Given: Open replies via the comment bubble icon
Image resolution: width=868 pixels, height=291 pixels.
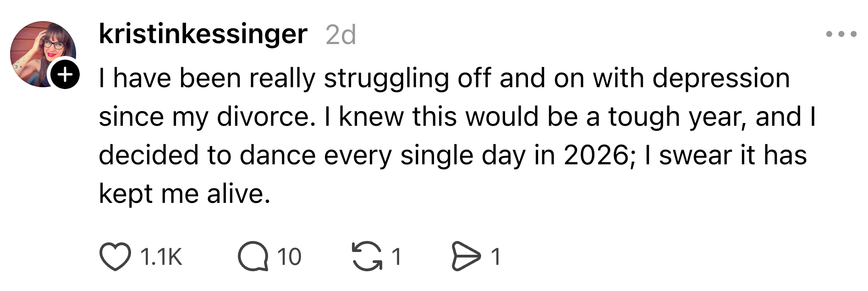Looking at the screenshot, I should point(253,257).
